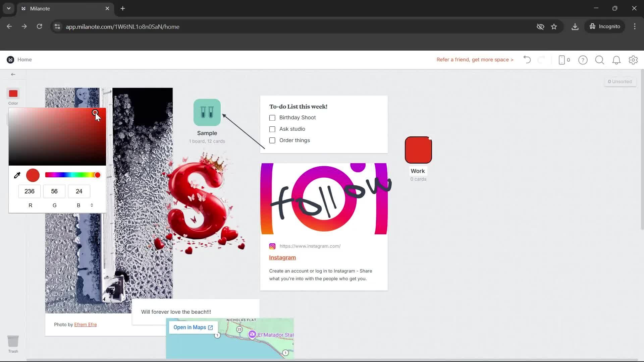Mark Order things as done
The width and height of the screenshot is (644, 362).
272,140
